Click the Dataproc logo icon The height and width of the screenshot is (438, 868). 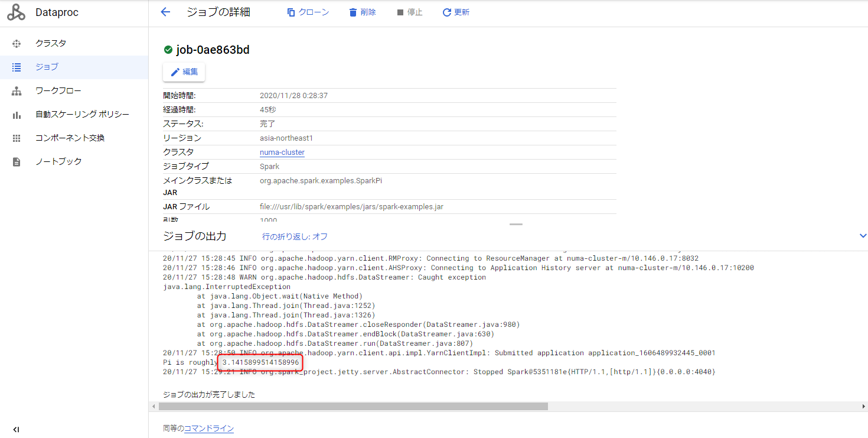[17, 12]
